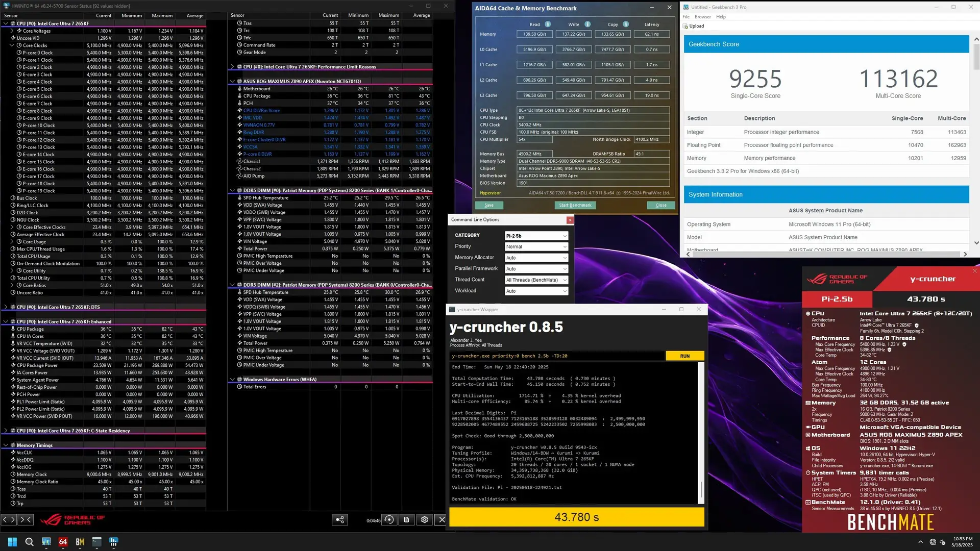This screenshot has height=551, width=980.
Task: Close the Command Line Options dialog
Action: 570,220
